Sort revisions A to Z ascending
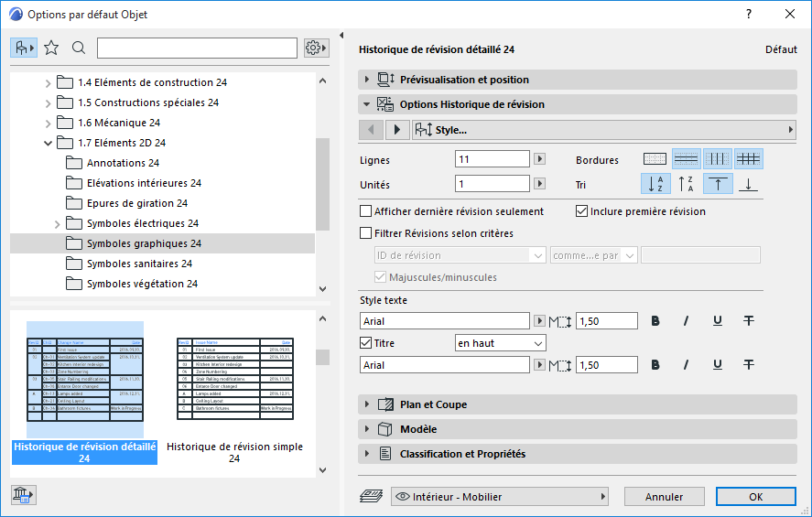The height and width of the screenshot is (517, 812). [655, 184]
